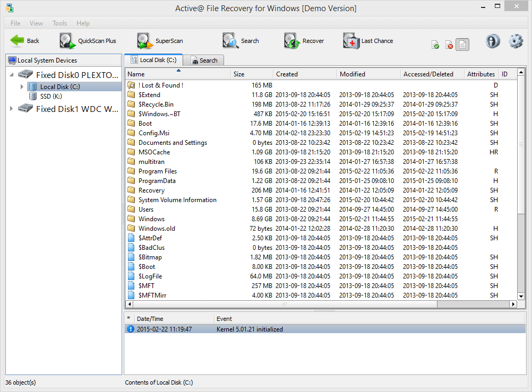
Task: Click the $AttrDef file icon
Action: (x=131, y=238)
